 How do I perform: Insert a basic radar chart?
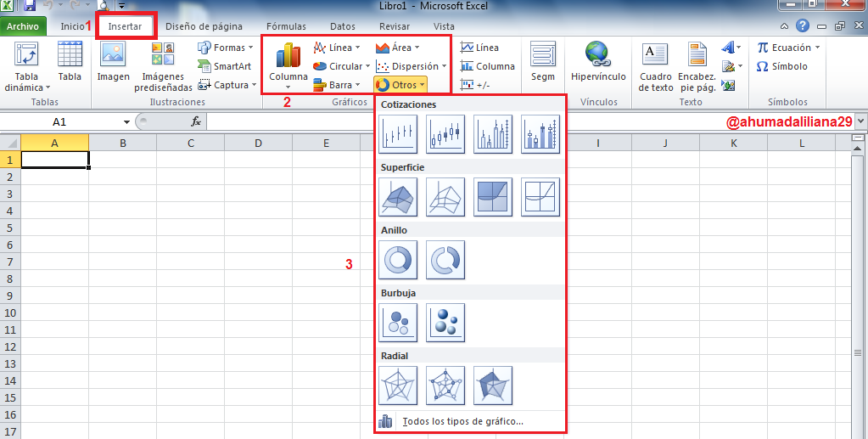[398, 386]
